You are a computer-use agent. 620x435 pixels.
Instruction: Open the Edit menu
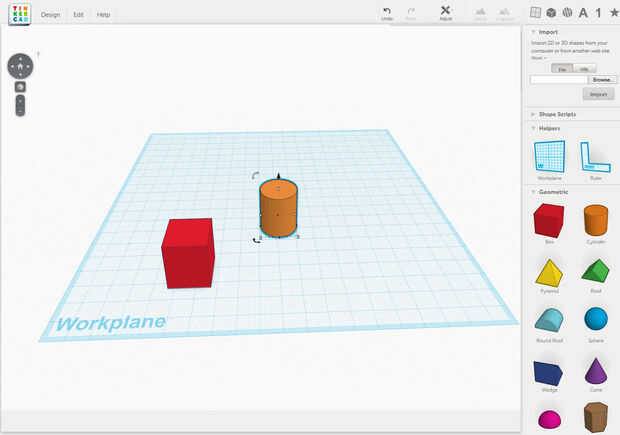[x=78, y=15]
